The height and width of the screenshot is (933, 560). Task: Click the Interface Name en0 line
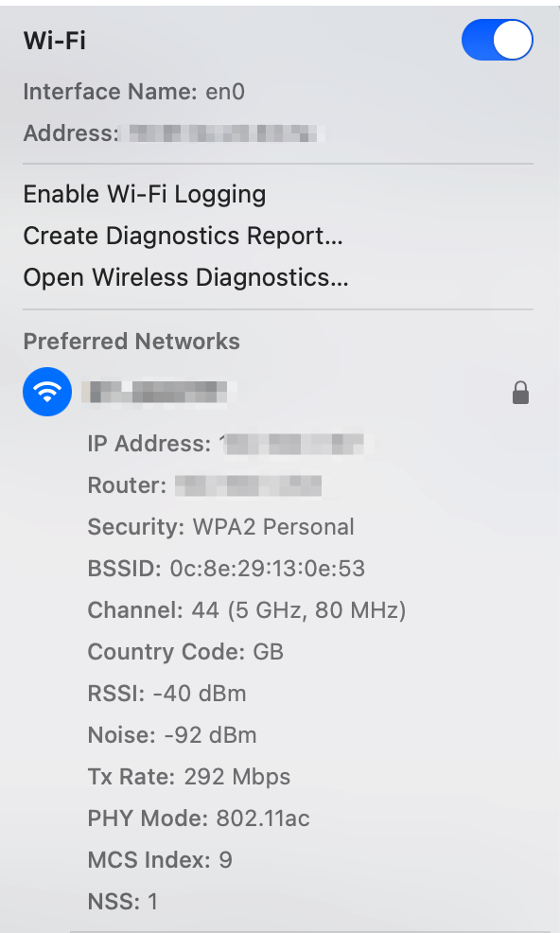tap(134, 92)
